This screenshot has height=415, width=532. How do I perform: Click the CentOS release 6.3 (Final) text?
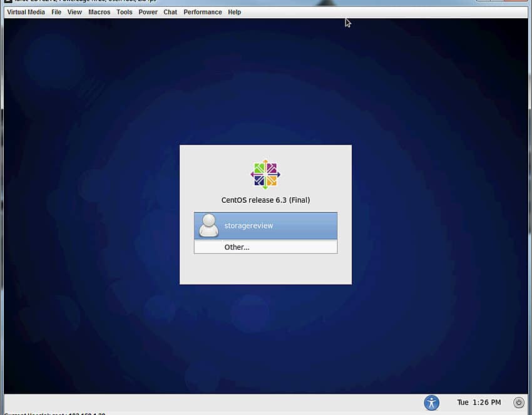(x=265, y=200)
